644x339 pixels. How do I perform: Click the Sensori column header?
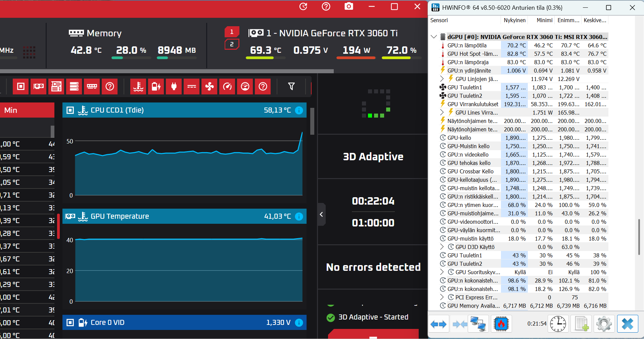[464, 20]
